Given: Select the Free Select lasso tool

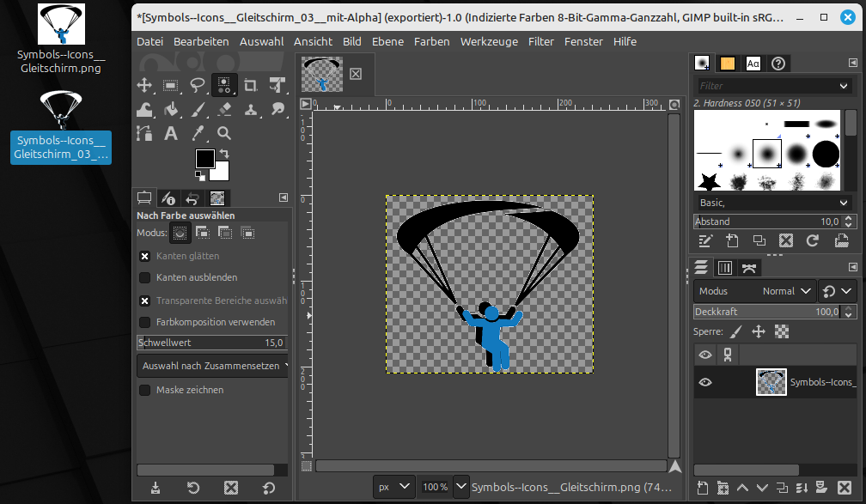Looking at the screenshot, I should (198, 85).
